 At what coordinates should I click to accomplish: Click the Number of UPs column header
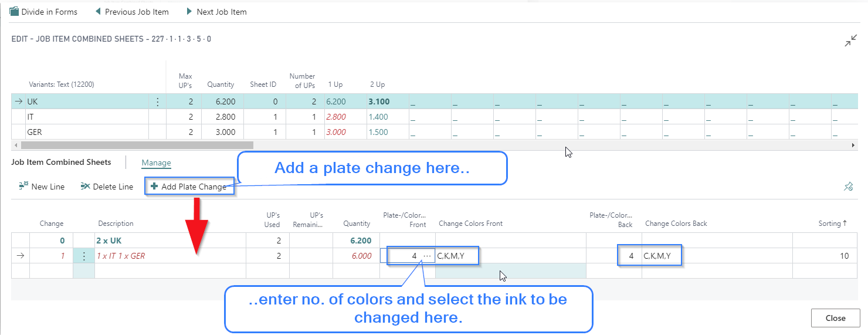[302, 80]
